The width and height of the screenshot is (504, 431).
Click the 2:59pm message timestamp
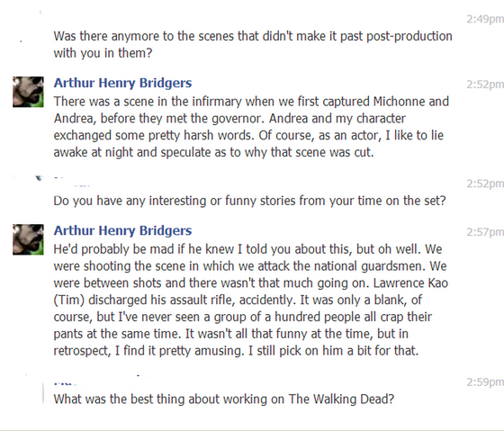click(485, 382)
